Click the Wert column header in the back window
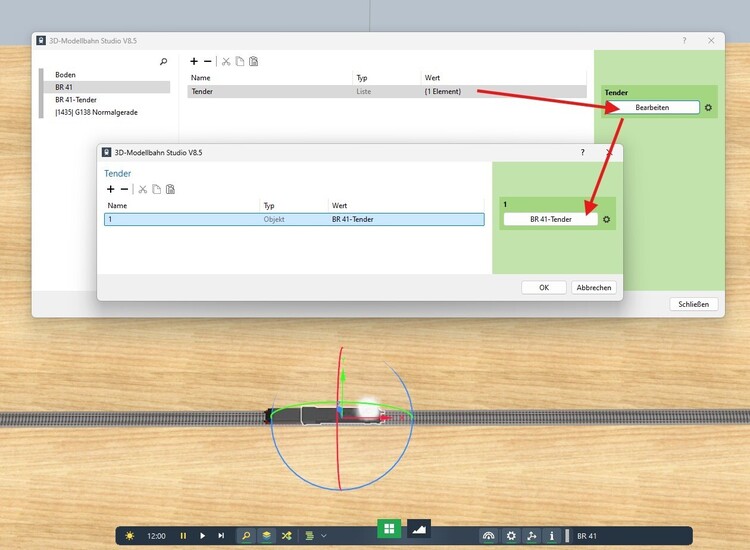 pyautogui.click(x=432, y=77)
